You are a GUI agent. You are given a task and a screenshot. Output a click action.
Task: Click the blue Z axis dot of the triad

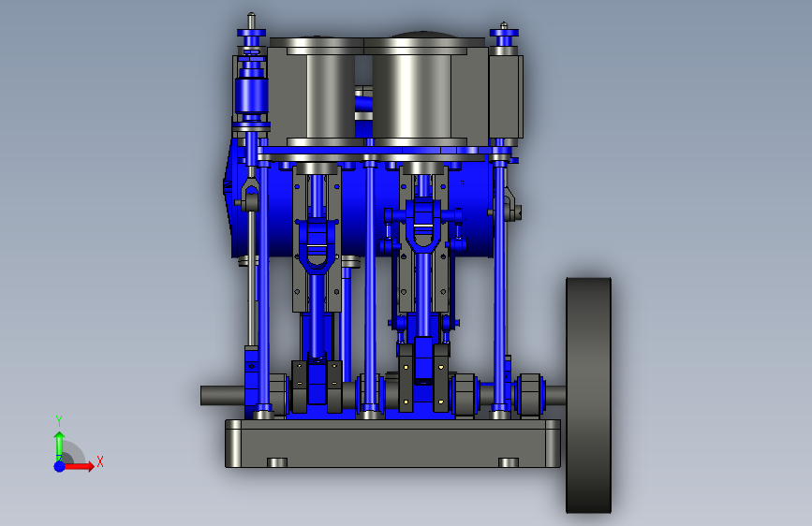point(60,466)
